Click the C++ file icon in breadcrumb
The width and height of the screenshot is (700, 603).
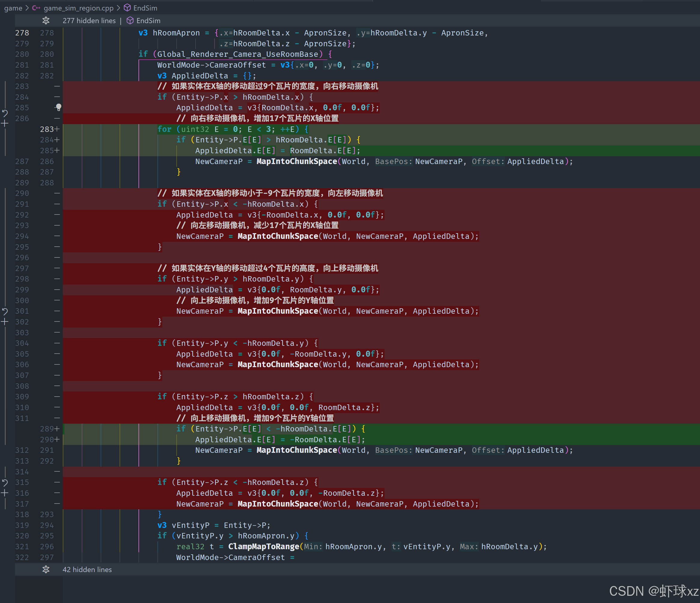pos(36,8)
